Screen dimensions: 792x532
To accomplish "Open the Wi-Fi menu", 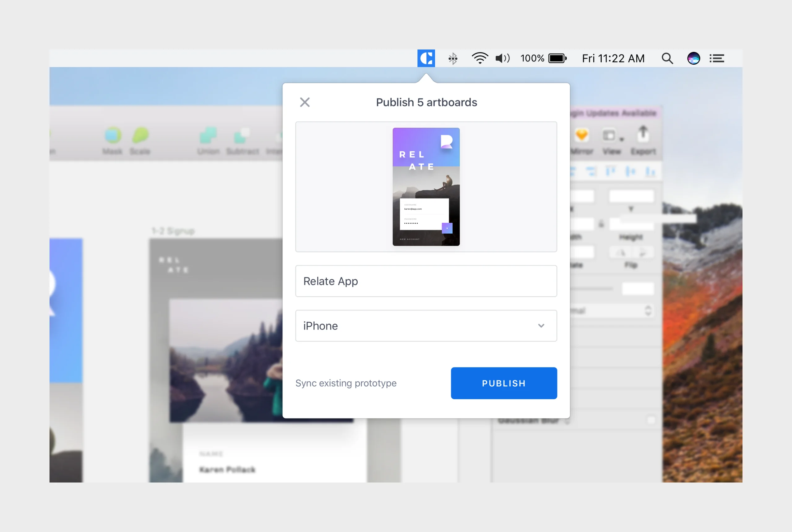I will [x=480, y=58].
